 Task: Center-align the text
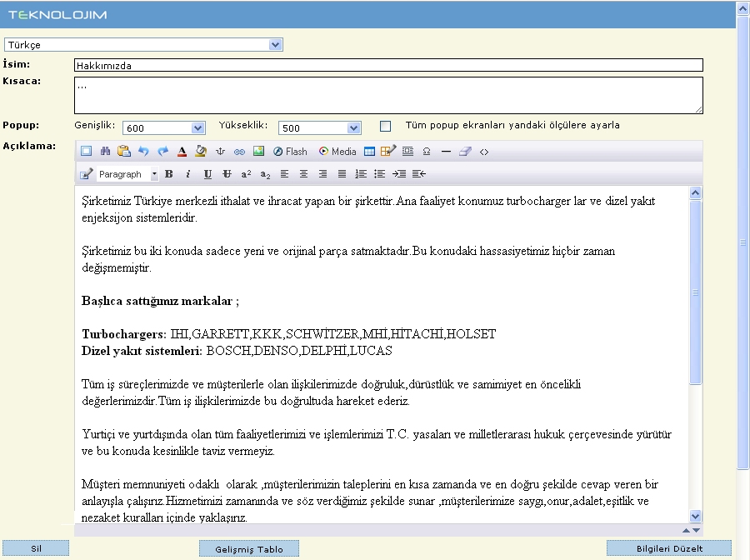(303, 174)
